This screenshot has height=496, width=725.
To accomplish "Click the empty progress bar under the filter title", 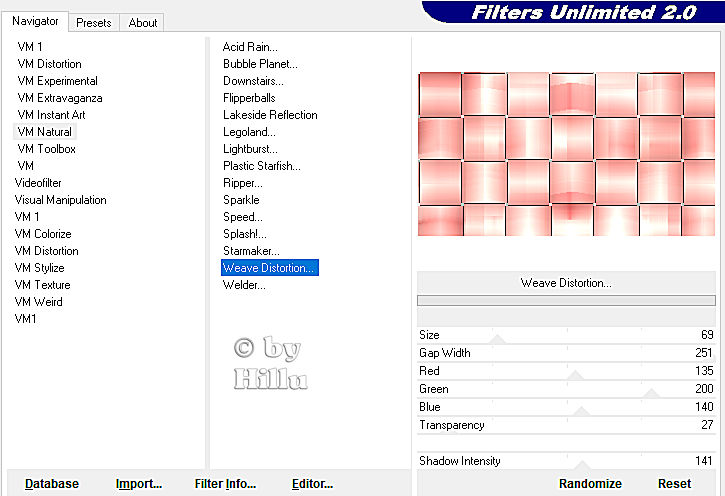I will (x=566, y=300).
